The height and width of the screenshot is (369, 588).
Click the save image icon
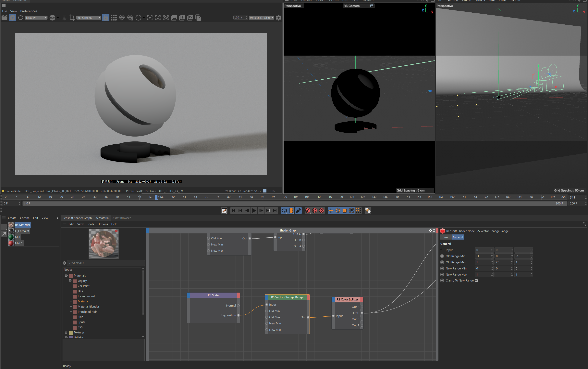[x=174, y=18]
